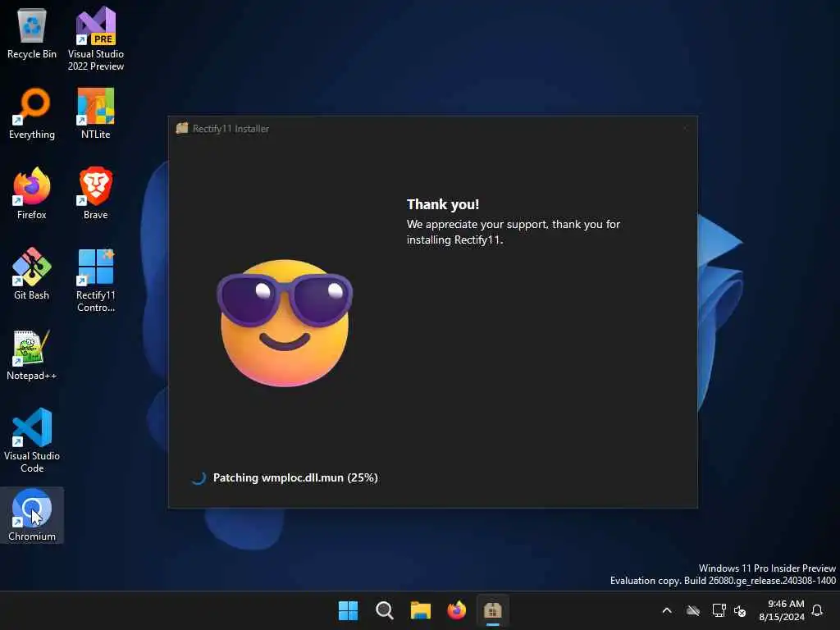Viewport: 840px width, 630px height.
Task: Select the NTLite desktop shortcut
Action: pyautogui.click(x=96, y=114)
